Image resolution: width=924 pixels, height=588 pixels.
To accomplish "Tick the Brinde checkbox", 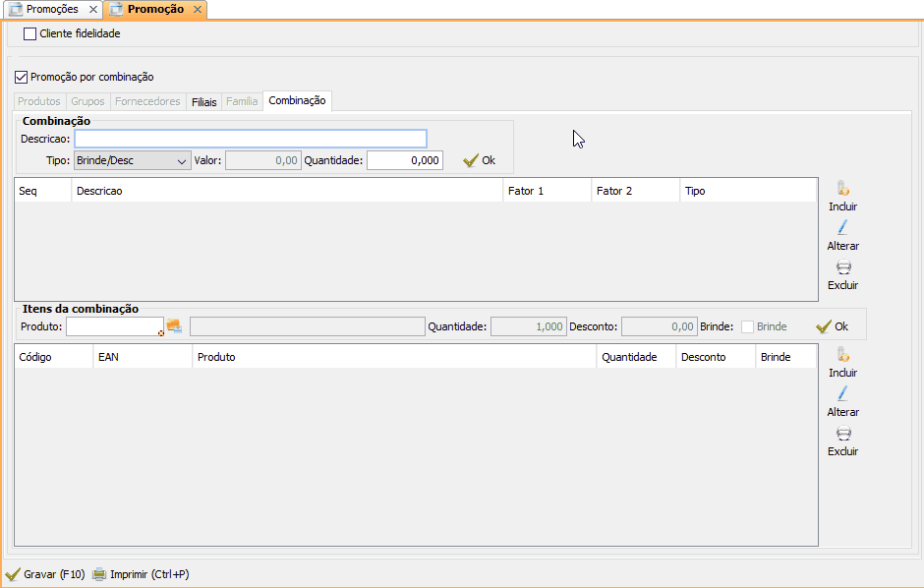I will 748,326.
